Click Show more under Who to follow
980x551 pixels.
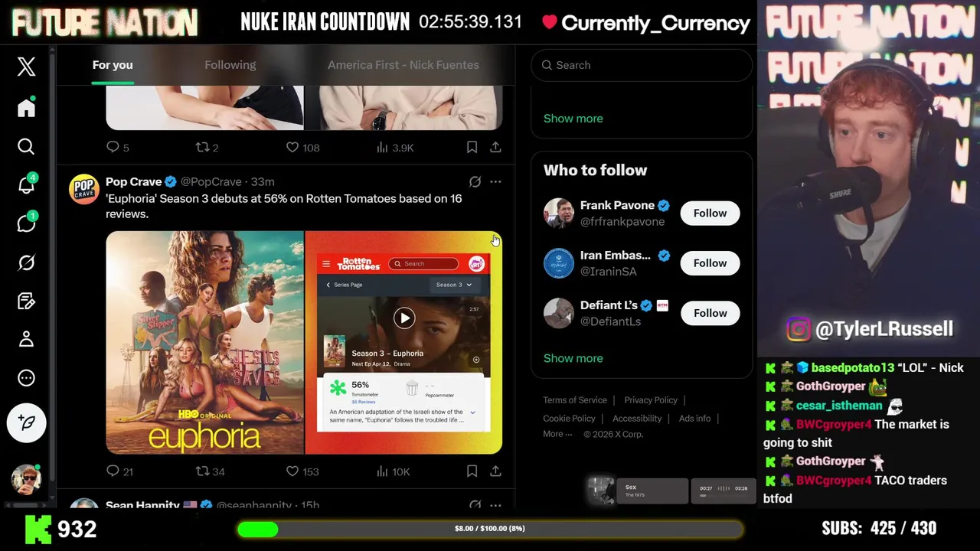point(573,358)
